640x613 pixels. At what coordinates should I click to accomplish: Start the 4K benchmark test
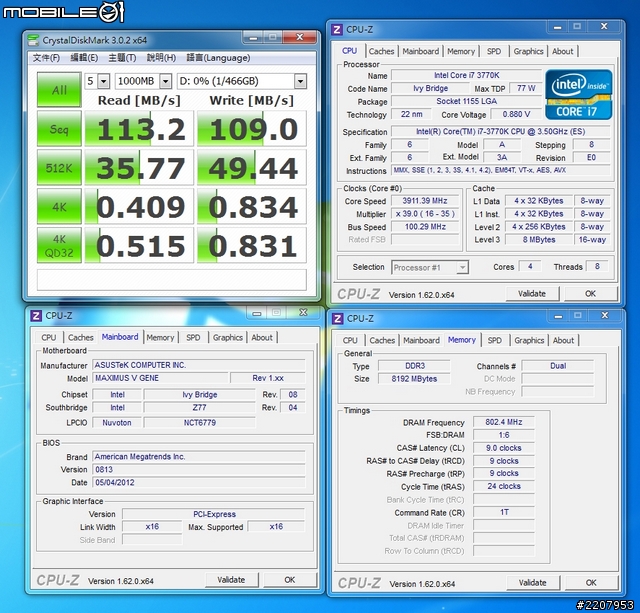coord(59,207)
